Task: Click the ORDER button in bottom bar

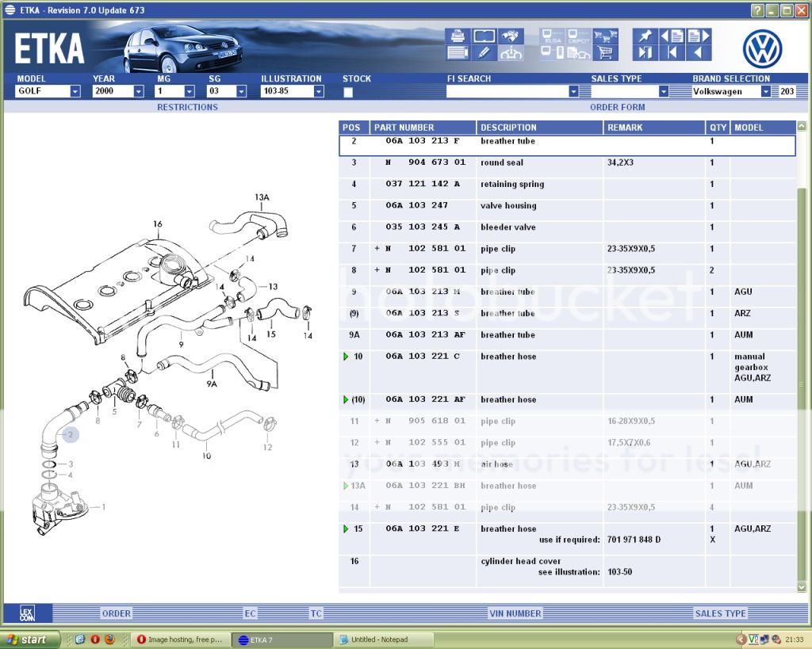Action: click(116, 613)
